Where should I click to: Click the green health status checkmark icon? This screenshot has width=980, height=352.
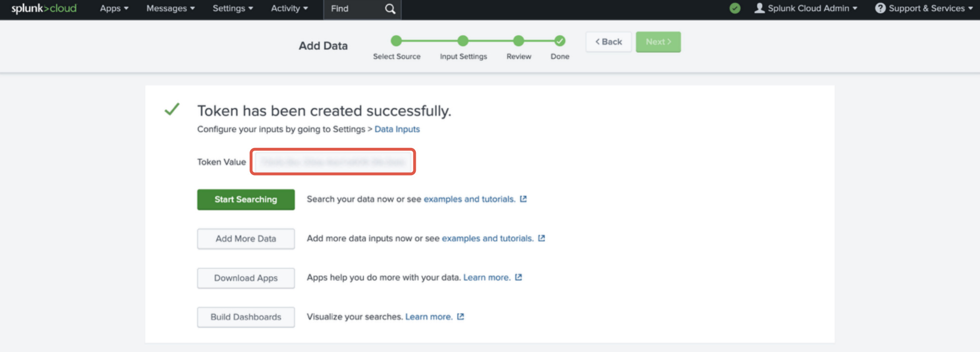coord(735,9)
